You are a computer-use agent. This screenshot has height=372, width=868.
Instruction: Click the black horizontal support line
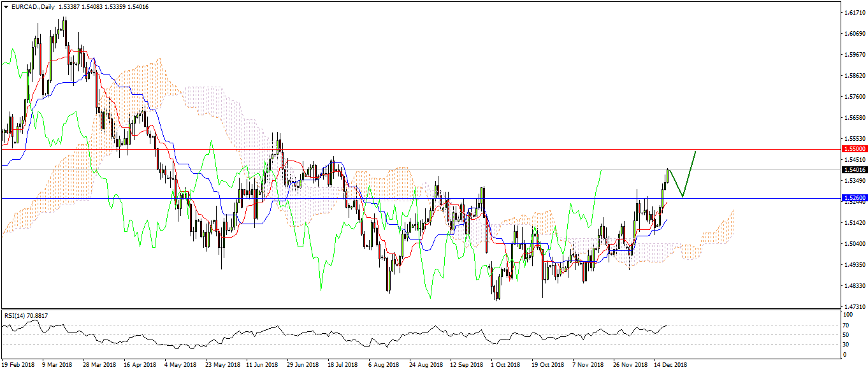(x=382, y=198)
